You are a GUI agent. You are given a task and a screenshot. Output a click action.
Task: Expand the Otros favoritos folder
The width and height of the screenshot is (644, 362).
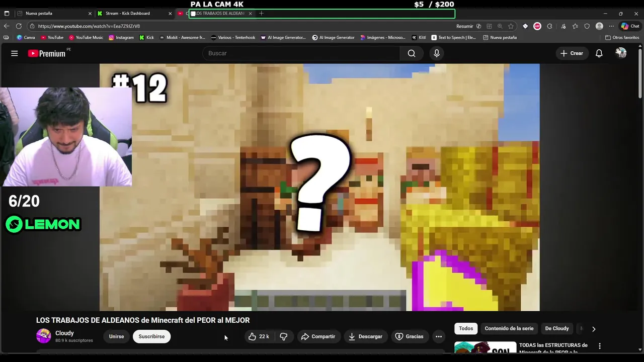622,38
